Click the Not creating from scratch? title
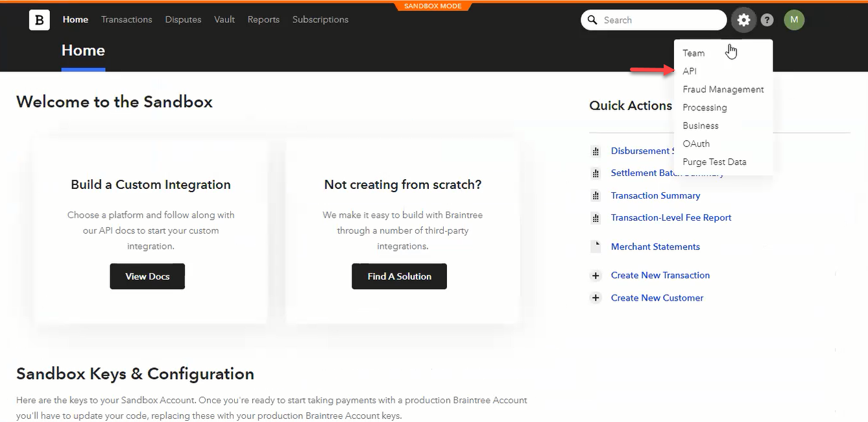This screenshot has width=868, height=422. click(x=403, y=185)
